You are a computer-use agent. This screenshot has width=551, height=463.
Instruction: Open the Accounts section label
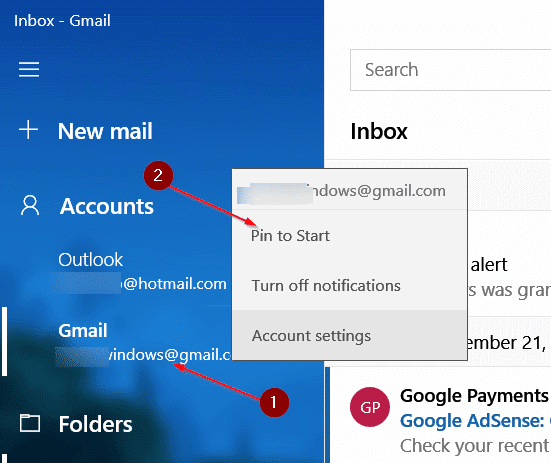tap(107, 206)
